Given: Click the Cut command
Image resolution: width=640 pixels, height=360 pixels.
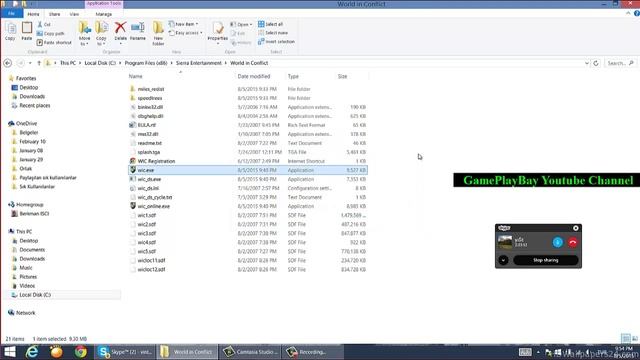Looking at the screenshot, I should click(x=44, y=24).
